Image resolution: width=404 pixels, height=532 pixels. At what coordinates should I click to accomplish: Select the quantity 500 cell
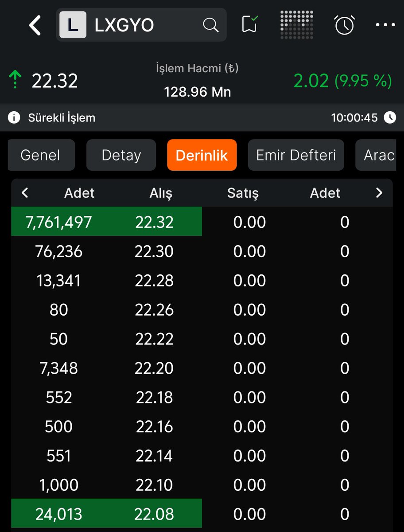tap(58, 427)
